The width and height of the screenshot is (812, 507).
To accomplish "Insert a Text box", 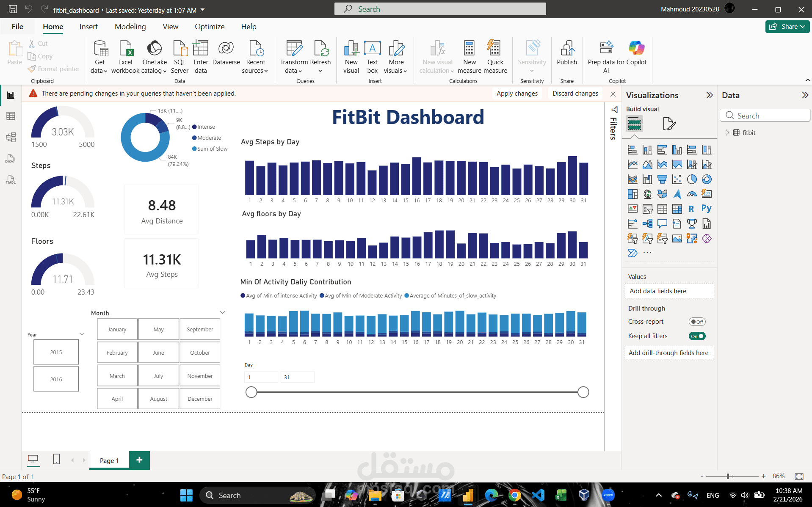I will click(373, 57).
